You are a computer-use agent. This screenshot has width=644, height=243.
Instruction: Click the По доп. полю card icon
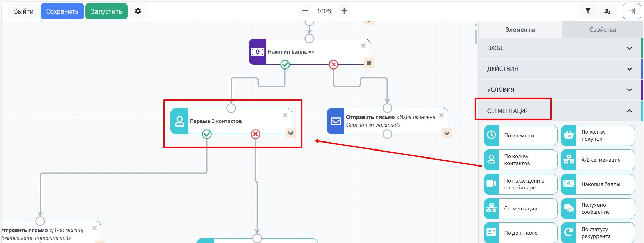[x=492, y=233]
